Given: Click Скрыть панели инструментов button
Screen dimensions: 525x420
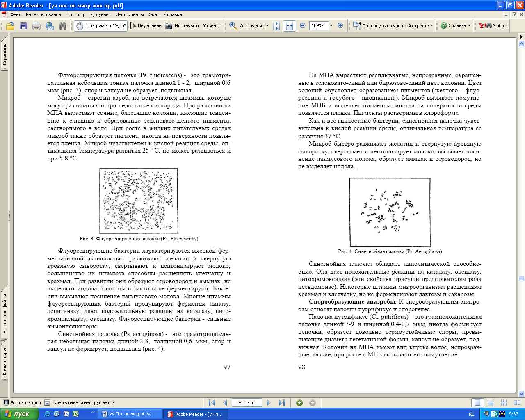Looking at the screenshot, I should (x=80, y=403).
